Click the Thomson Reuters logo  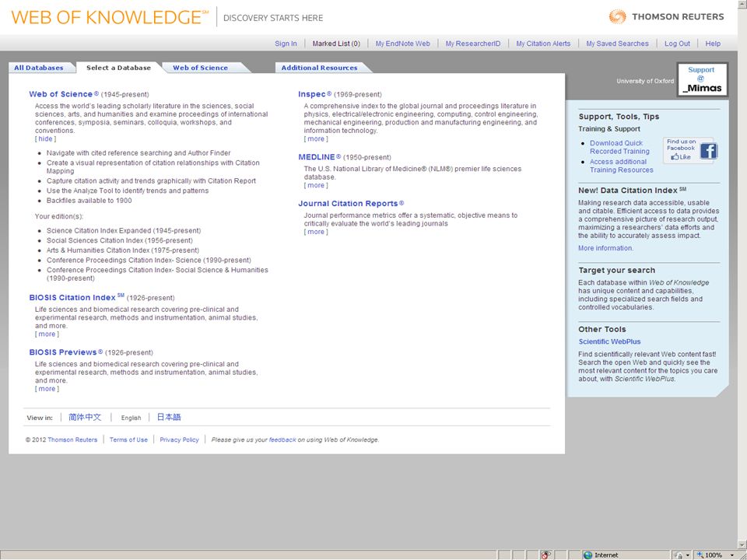[x=666, y=16]
